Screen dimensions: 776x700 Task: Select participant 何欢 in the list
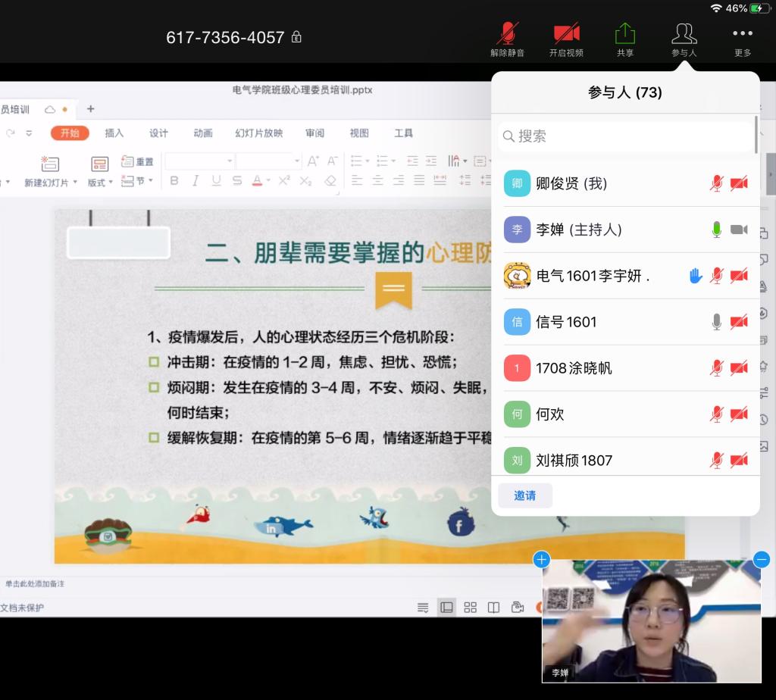[x=549, y=414]
